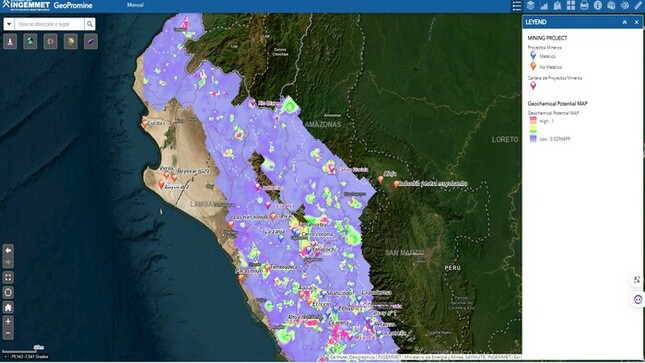
Task: Click the AMAZONAS region label
Action: (323, 124)
